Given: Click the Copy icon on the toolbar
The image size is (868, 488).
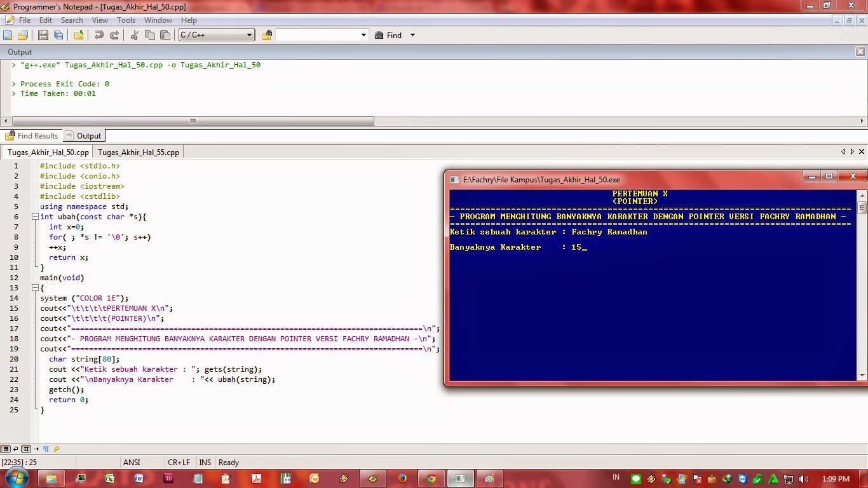Looking at the screenshot, I should 149,35.
